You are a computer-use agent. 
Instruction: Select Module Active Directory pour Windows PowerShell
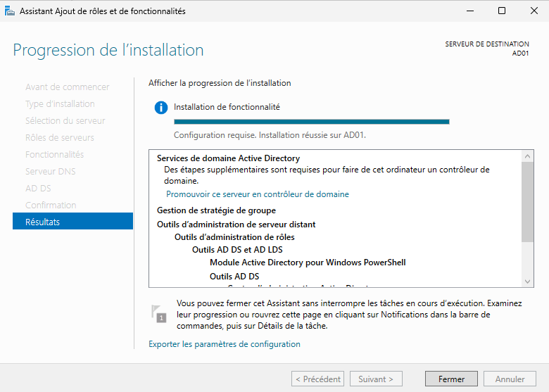pyautogui.click(x=308, y=263)
